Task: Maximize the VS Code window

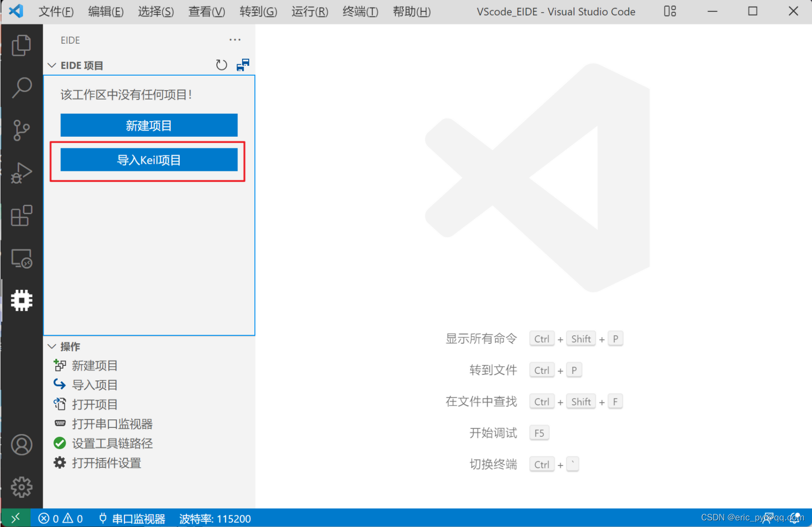Action: (x=753, y=11)
